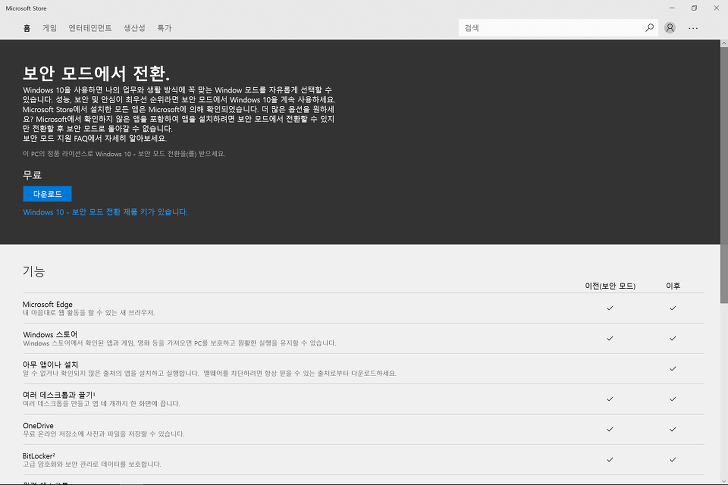The width and height of the screenshot is (728, 485).
Task: Click Windows 스토어 checkmark under 이후
Action: 673,338
